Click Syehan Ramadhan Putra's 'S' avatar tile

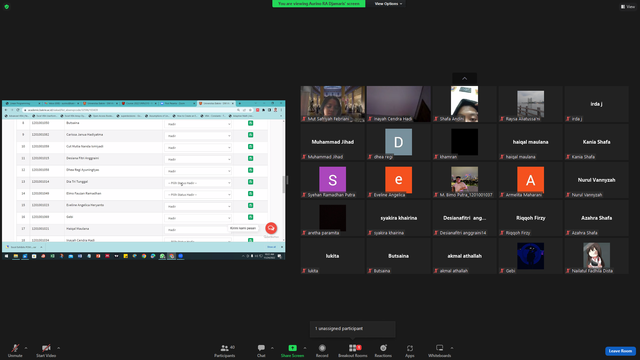333,180
